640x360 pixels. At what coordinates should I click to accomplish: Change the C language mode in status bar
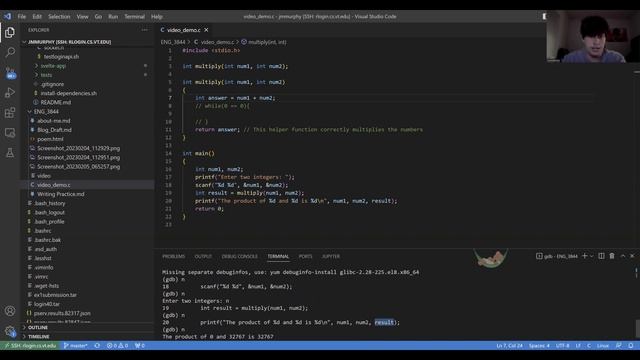coord(589,346)
